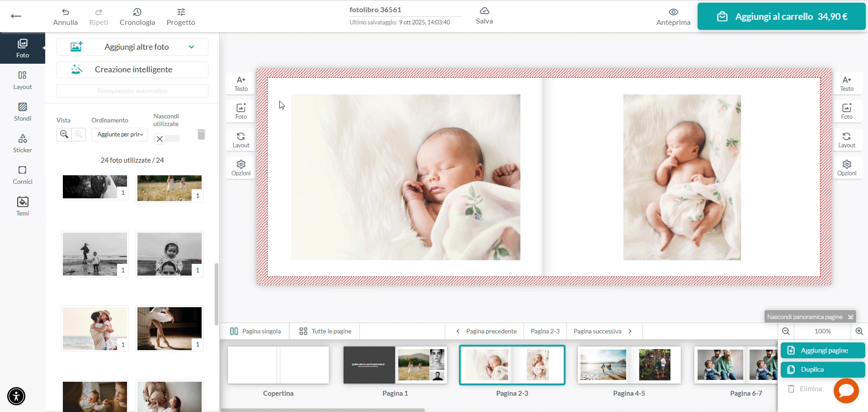Click the Salva cloud icon
The height and width of the screenshot is (412, 868).
click(x=484, y=11)
